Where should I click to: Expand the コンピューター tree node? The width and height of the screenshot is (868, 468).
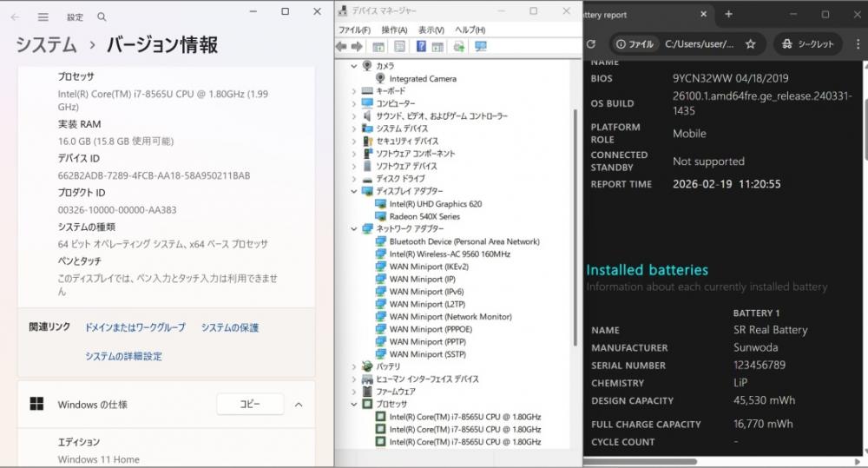(x=354, y=103)
